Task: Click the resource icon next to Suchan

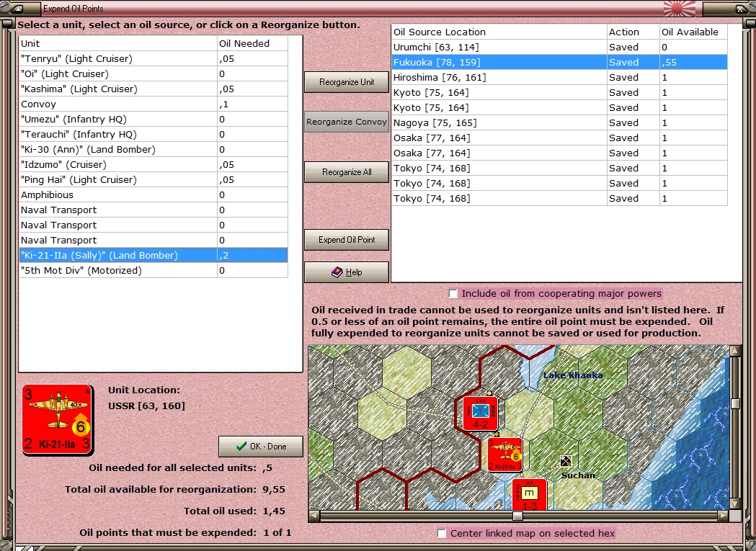Action: 566,462
